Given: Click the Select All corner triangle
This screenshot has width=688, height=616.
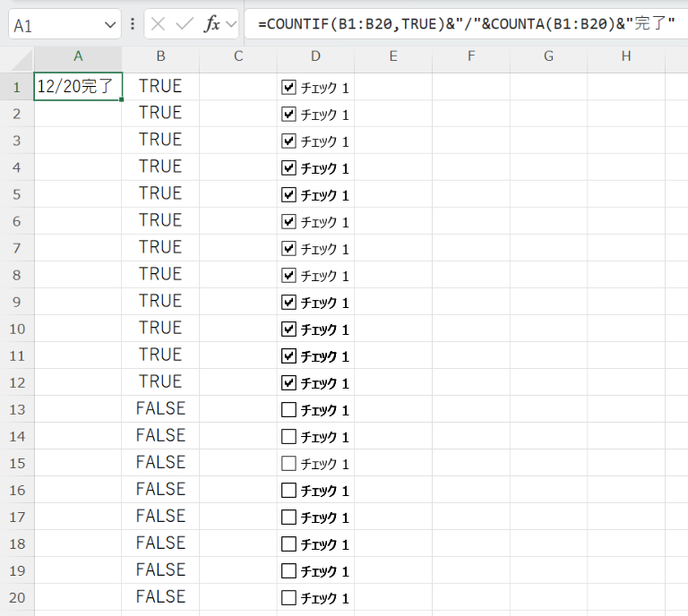Looking at the screenshot, I should pos(17,57).
